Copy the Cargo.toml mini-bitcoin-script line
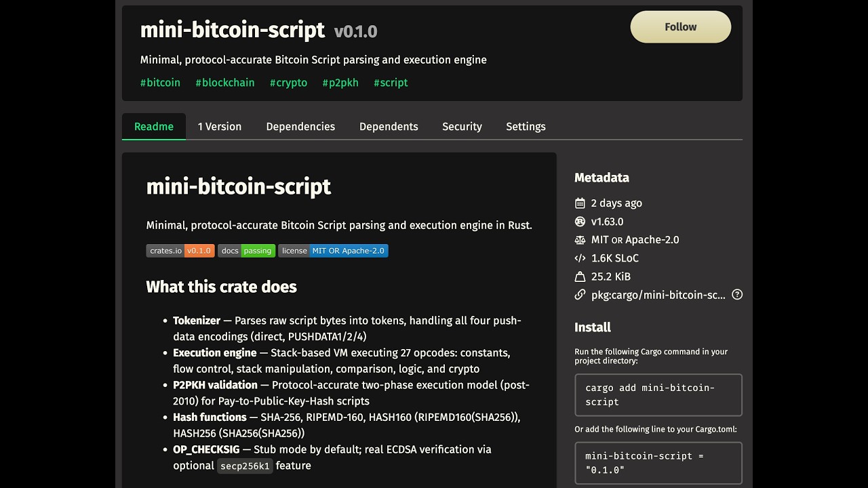 (x=658, y=463)
